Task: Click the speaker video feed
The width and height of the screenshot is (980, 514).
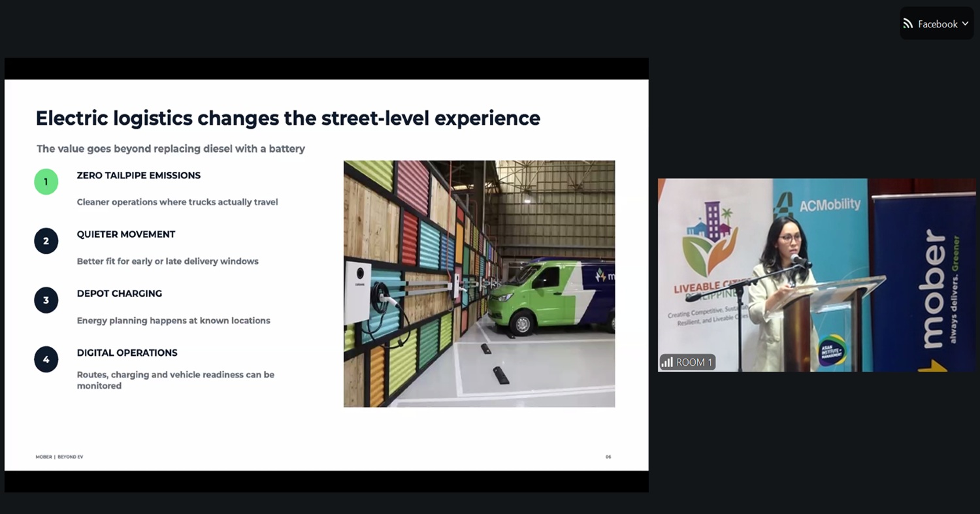Action: click(816, 275)
